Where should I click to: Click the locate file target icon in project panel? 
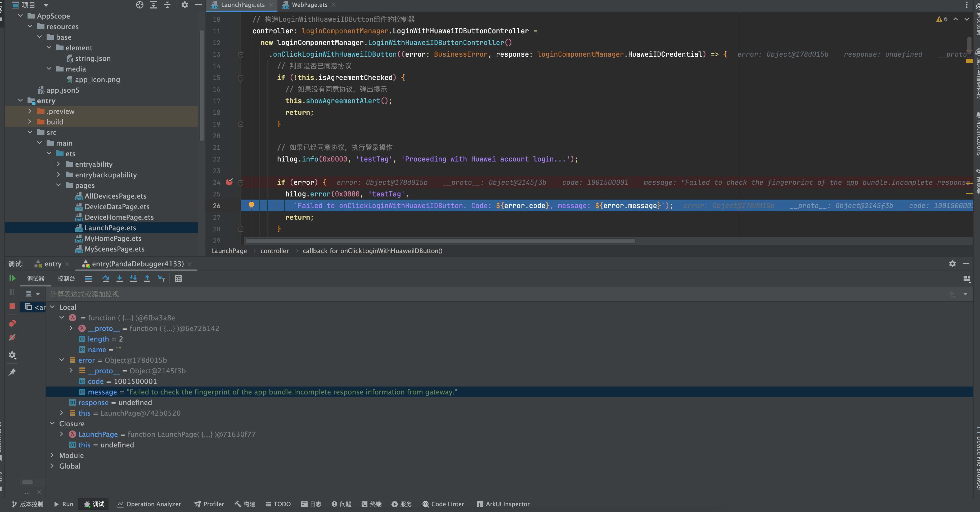140,5
